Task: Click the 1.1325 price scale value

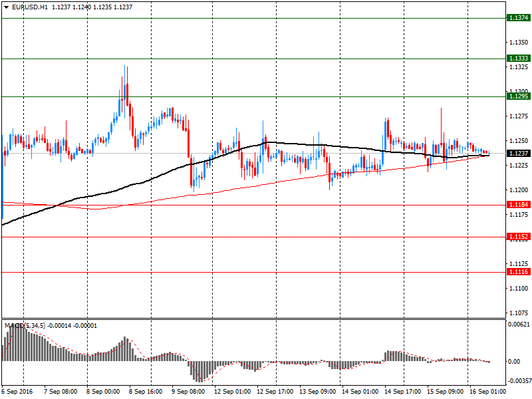Action: tap(519, 67)
